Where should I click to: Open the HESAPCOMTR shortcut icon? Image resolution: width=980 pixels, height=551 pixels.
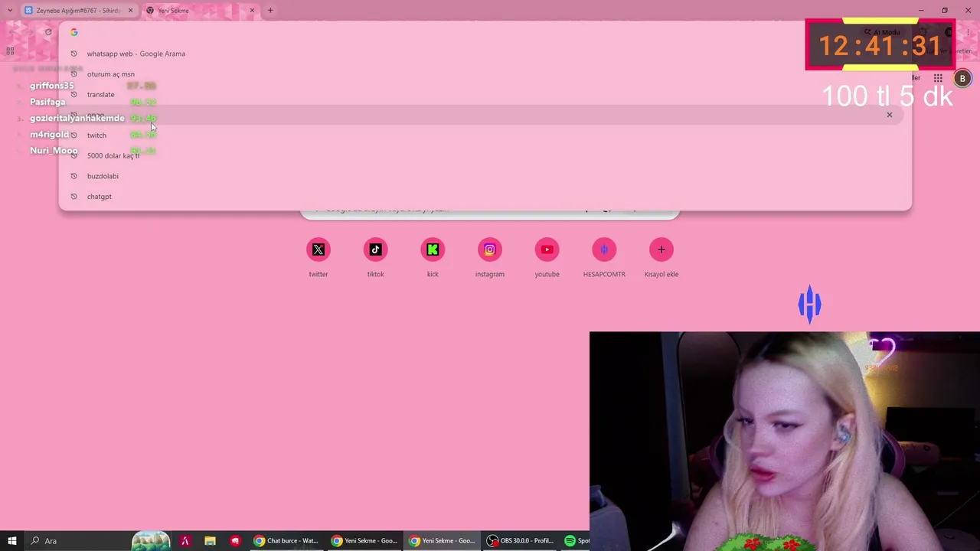pos(604,249)
